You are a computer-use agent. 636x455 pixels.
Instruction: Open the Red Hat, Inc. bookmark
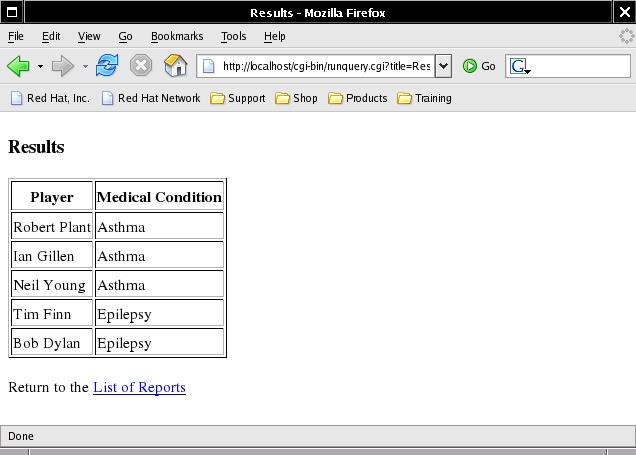pos(49,98)
